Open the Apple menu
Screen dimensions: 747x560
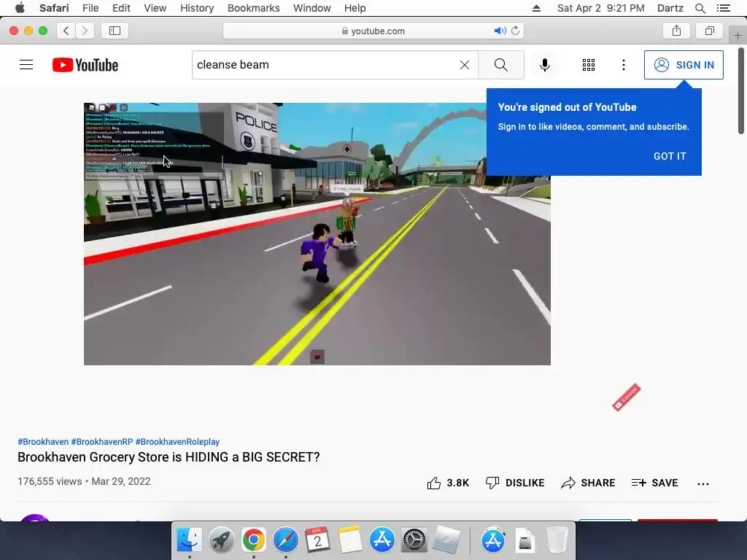click(x=20, y=7)
